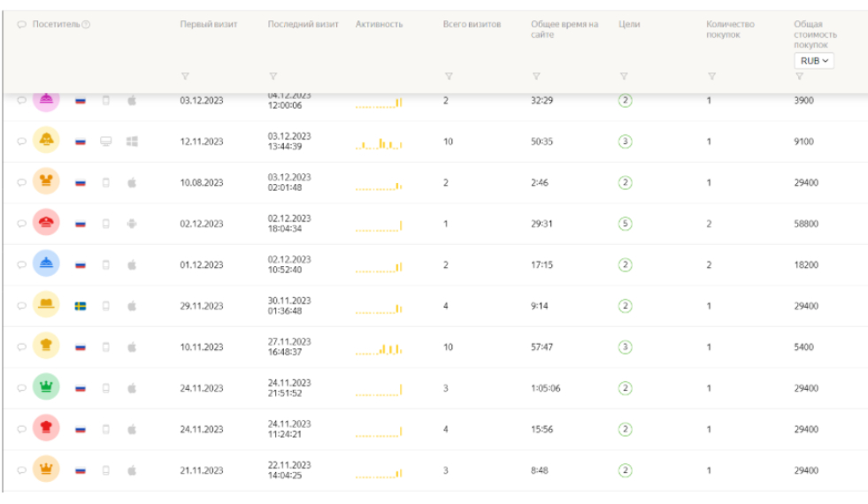Open comment bubble for visitor from 10.08.2023
The width and height of the screenshot is (868, 504).
20,183
